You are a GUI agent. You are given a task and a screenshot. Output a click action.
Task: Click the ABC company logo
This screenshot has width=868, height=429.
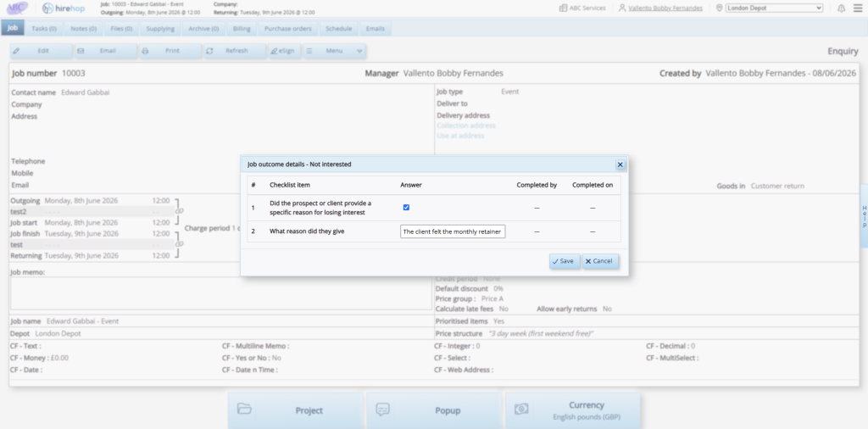pyautogui.click(x=17, y=8)
